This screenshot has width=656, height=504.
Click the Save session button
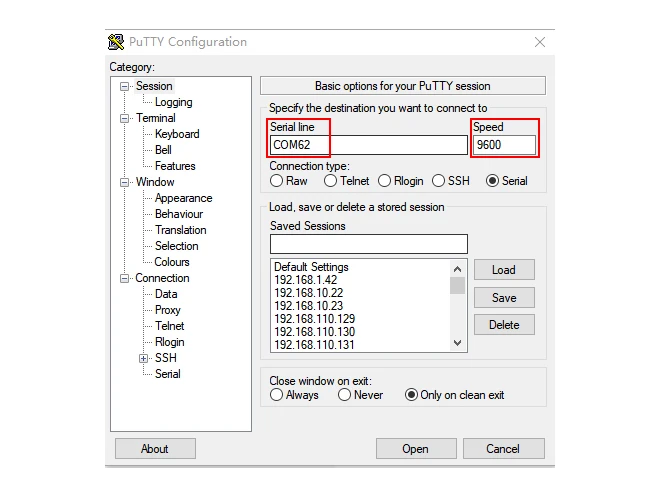(x=504, y=298)
